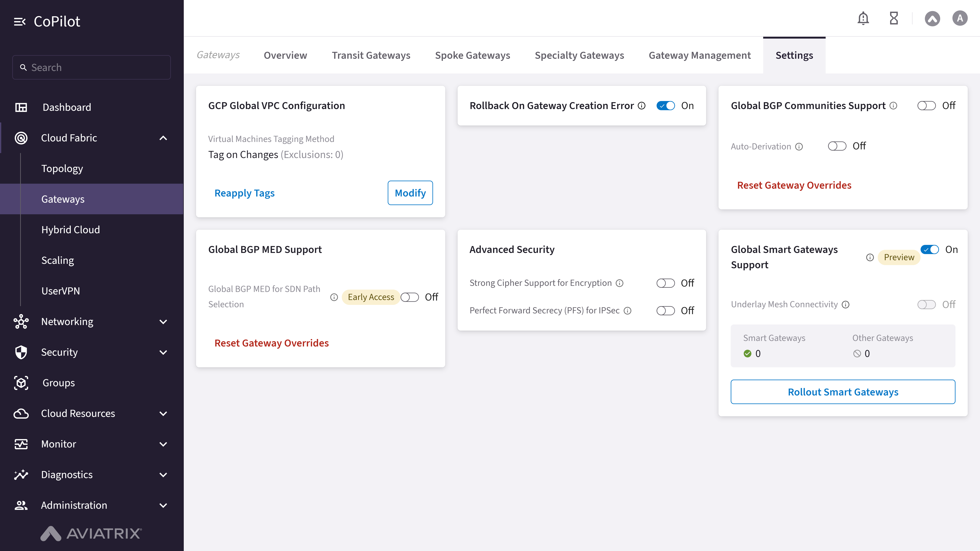The width and height of the screenshot is (980, 551).
Task: Click the Dashboard grid icon
Action: point(21,107)
